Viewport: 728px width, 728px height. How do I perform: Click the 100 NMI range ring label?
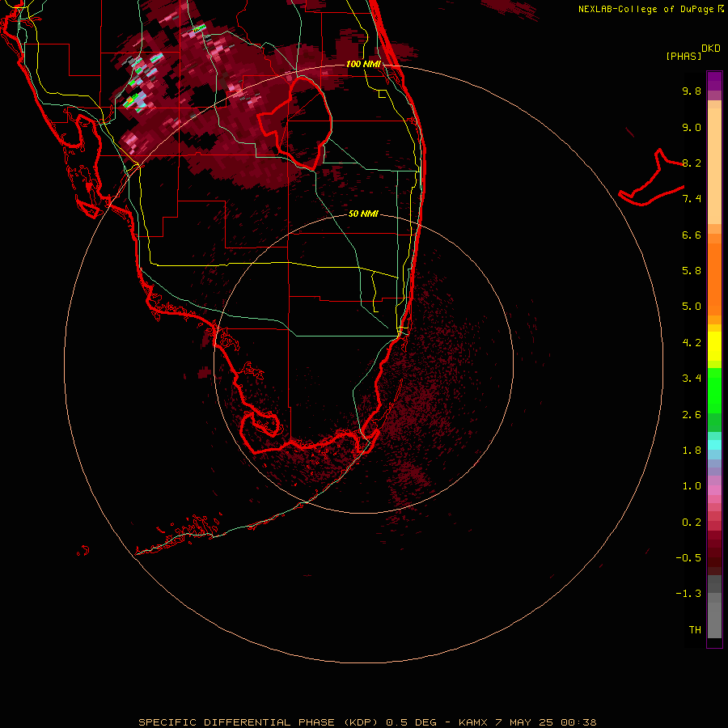(x=363, y=64)
